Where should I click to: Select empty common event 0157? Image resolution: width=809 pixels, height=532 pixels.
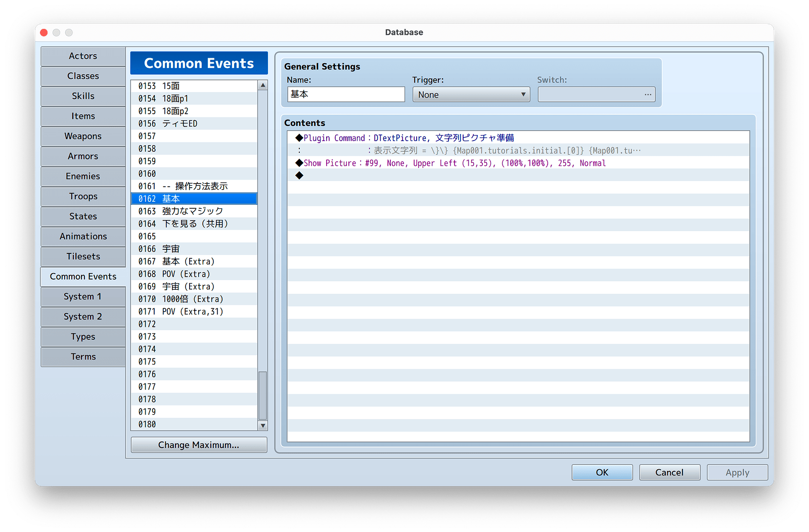click(194, 136)
